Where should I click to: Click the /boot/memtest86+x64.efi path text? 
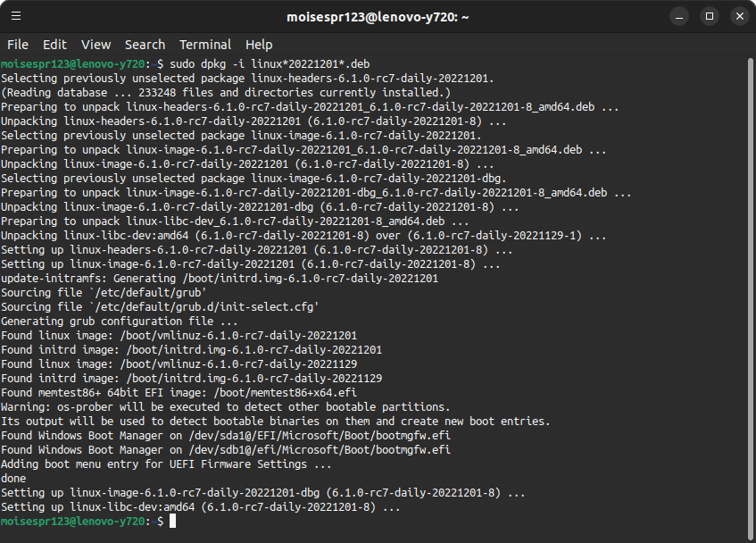point(286,393)
